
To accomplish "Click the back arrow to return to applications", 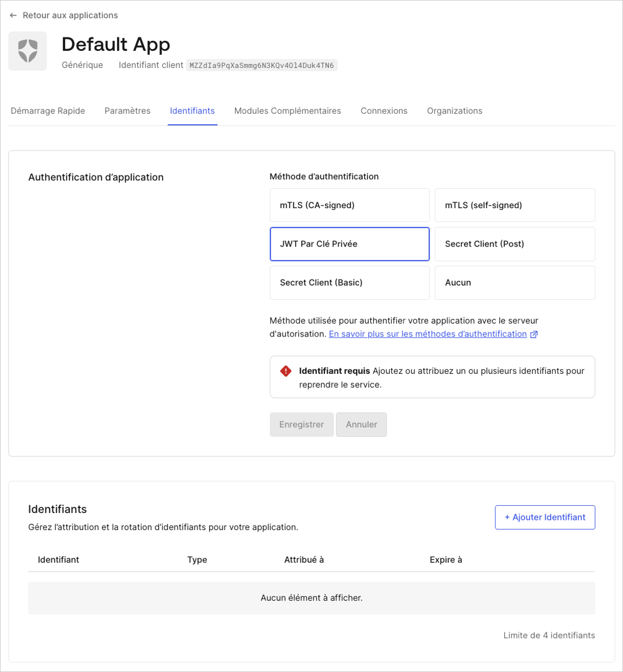I will [13, 15].
